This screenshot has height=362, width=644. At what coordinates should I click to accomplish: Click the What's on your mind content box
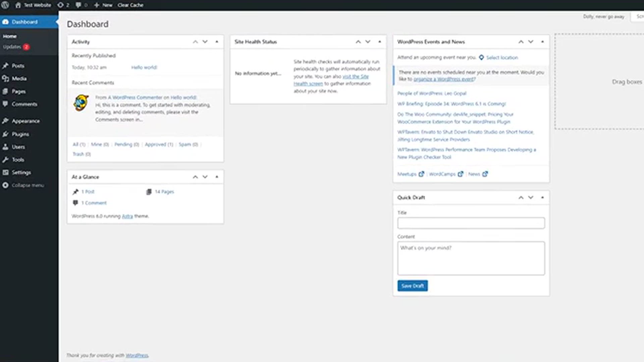tap(471, 258)
